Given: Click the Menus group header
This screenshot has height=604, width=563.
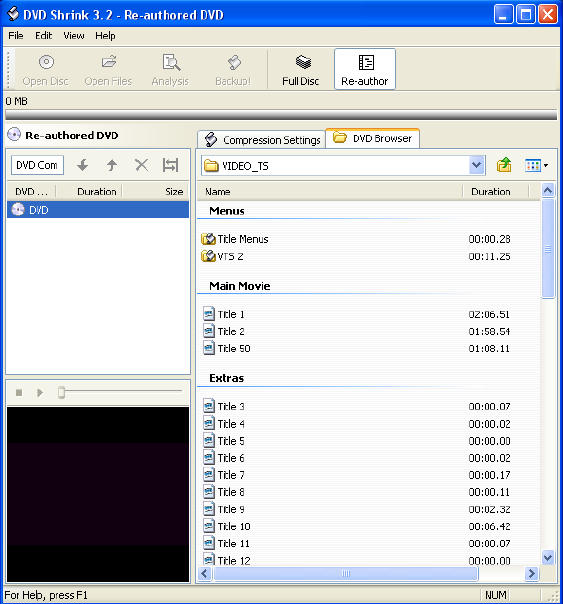Looking at the screenshot, I should point(226,211).
